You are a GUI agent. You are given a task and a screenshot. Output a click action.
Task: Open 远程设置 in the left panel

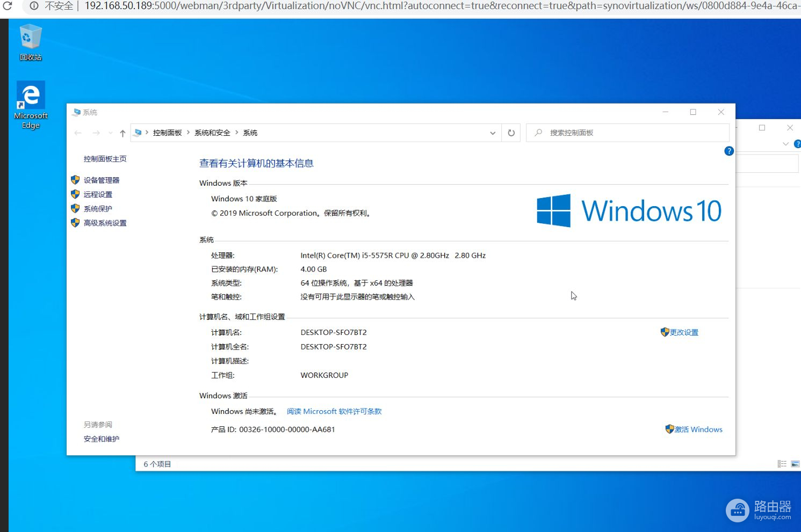(98, 194)
